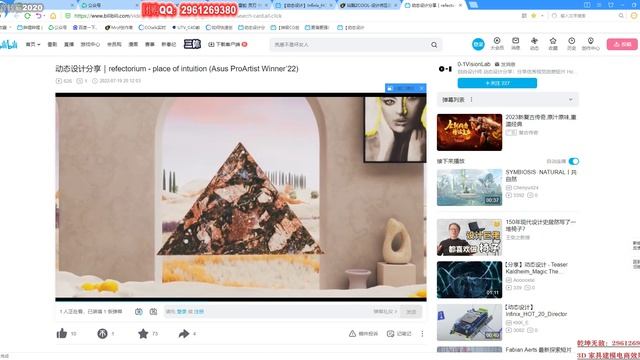This screenshot has width=640, height=360.
Task: Open the SYMBIOSIS NATURAL video thumbnail
Action: pyautogui.click(x=469, y=187)
